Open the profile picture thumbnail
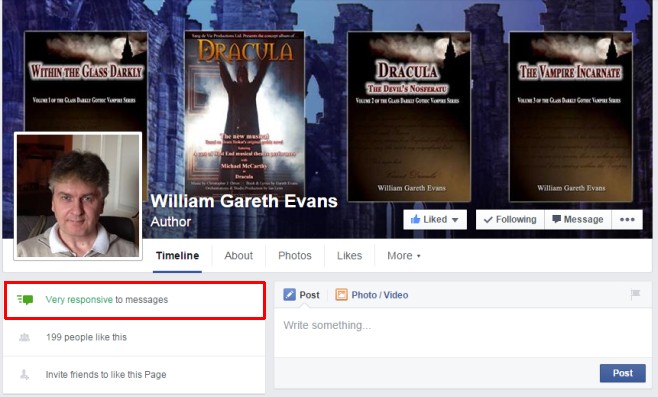The image size is (658, 397). [78, 196]
